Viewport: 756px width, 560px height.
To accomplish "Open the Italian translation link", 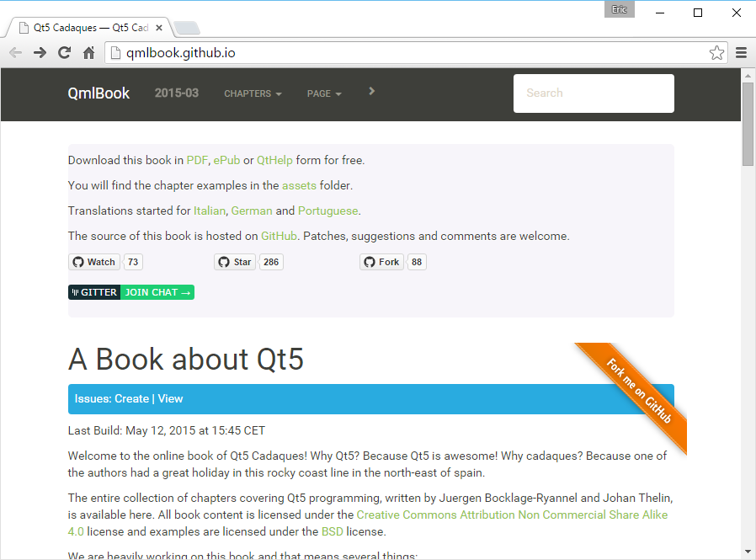I will pyautogui.click(x=210, y=211).
